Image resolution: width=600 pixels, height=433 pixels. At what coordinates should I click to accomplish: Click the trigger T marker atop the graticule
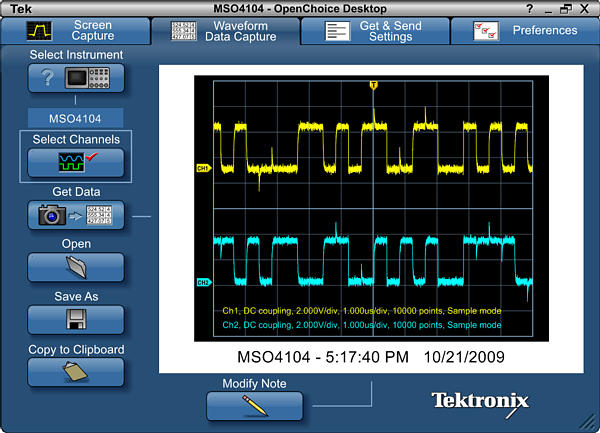coord(373,85)
